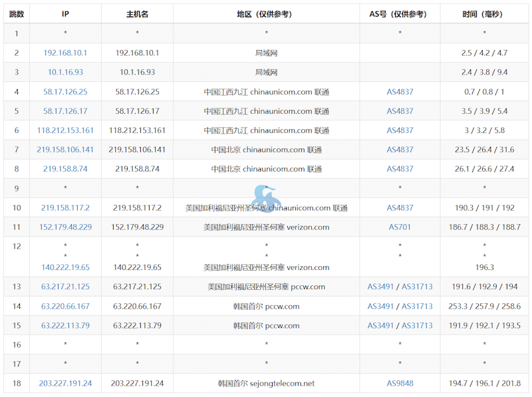Open the AS701 link
The image size is (532, 397).
400,227
